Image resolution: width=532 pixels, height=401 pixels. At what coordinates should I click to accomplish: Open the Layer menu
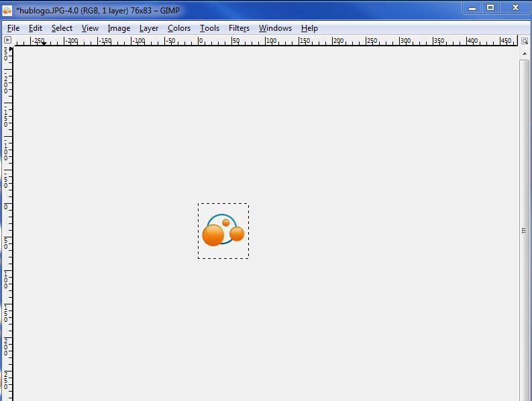[x=149, y=28]
